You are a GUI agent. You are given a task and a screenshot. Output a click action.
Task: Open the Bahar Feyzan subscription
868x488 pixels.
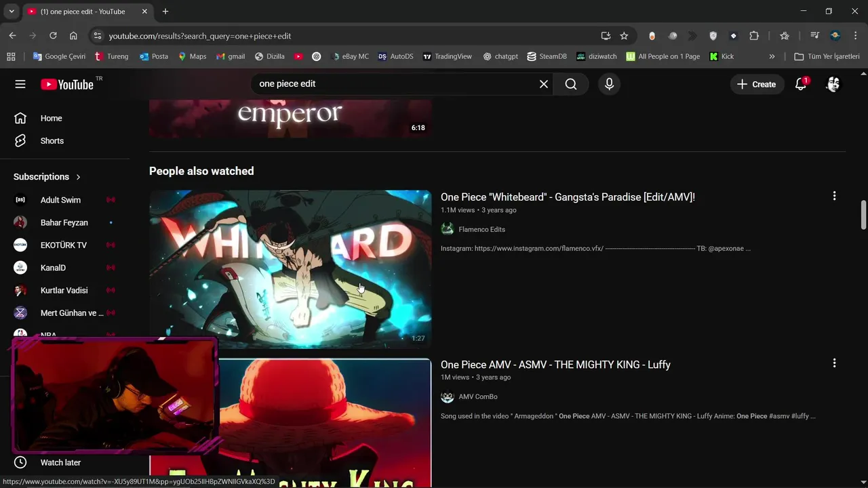[65, 222]
